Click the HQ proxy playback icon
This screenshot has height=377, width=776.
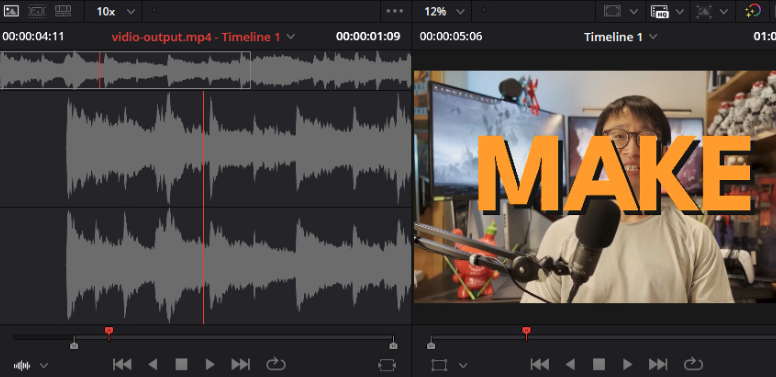click(660, 11)
